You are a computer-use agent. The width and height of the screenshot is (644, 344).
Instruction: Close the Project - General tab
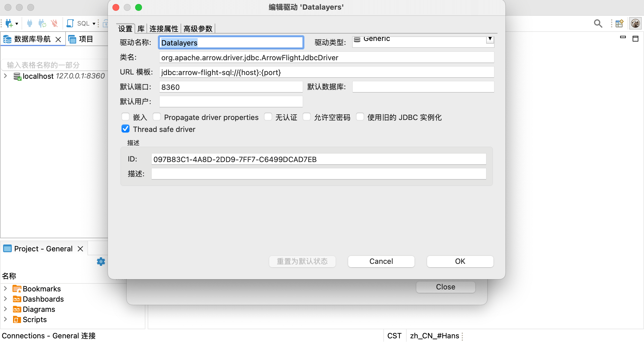point(80,249)
